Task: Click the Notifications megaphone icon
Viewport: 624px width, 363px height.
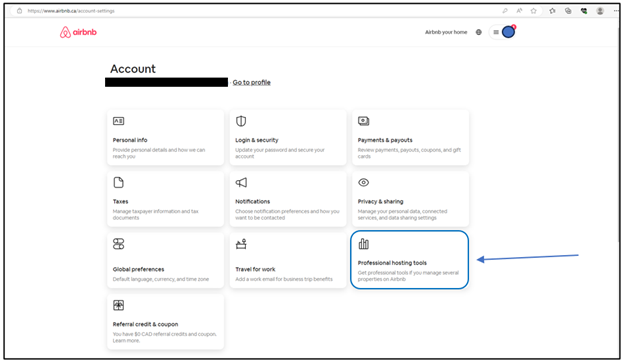Action: click(241, 182)
